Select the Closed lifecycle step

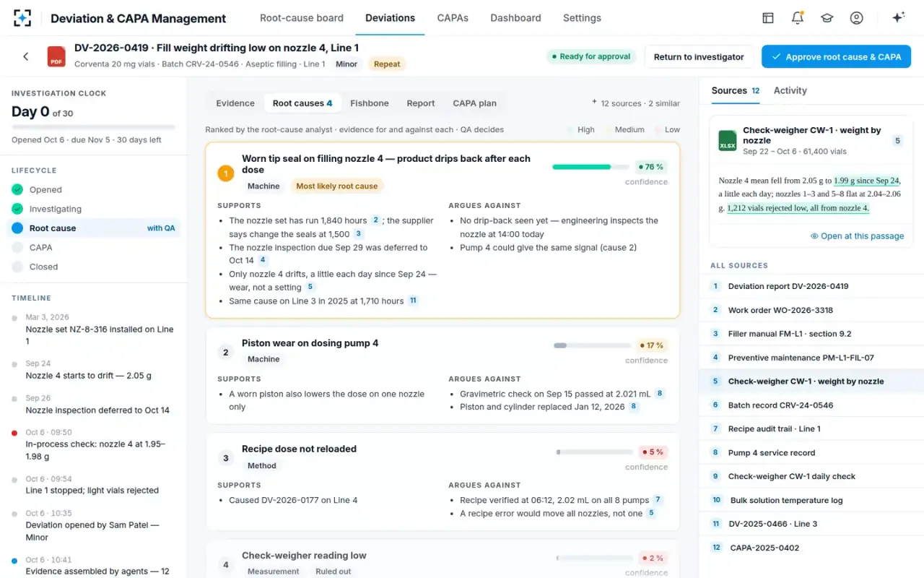[x=93, y=267]
